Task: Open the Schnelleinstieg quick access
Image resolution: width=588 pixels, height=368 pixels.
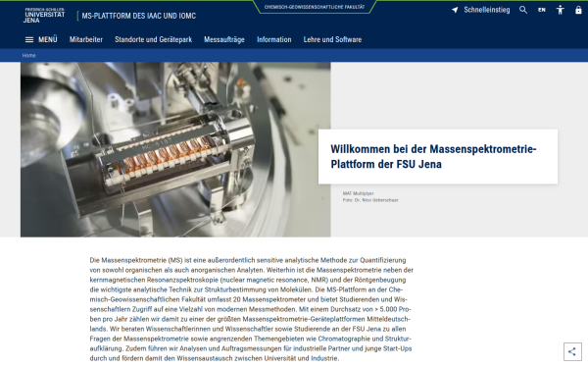Action: (x=486, y=10)
